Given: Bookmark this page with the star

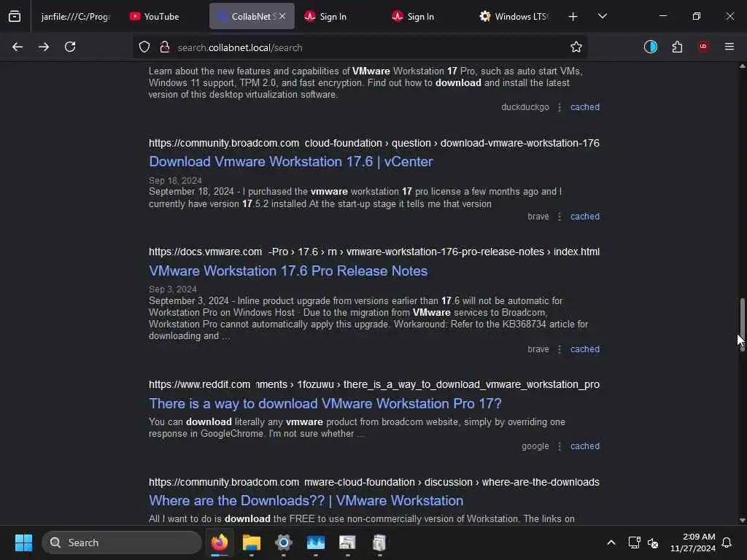Looking at the screenshot, I should (576, 47).
